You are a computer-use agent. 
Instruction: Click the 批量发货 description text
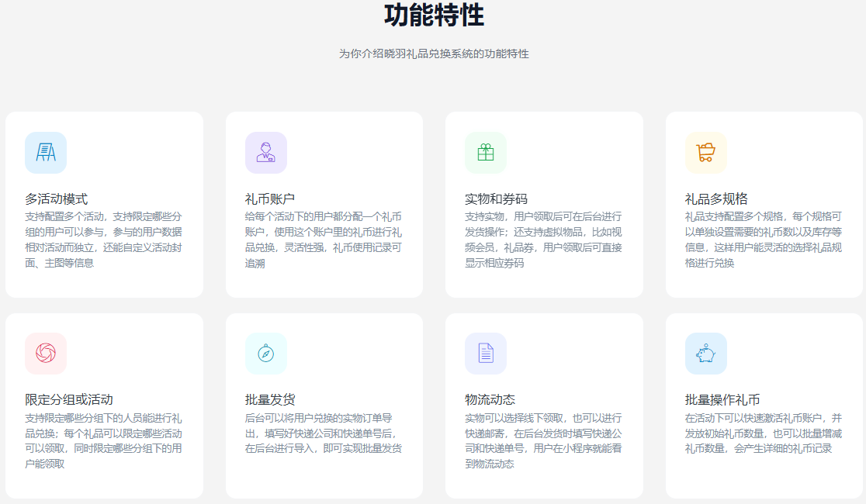tap(324, 433)
